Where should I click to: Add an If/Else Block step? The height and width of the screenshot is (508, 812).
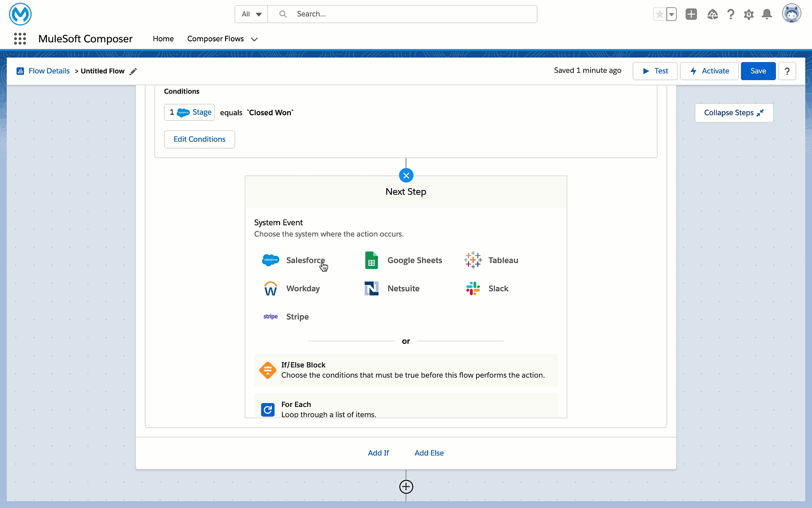click(406, 370)
